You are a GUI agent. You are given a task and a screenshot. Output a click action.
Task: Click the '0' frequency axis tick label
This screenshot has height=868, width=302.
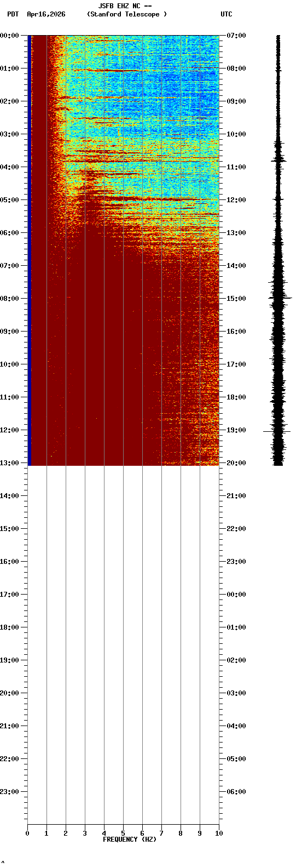[27, 833]
